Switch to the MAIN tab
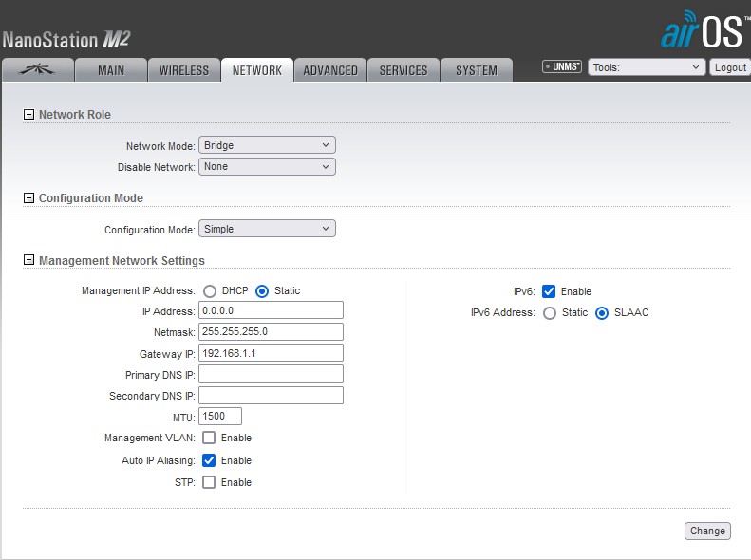 pyautogui.click(x=111, y=70)
